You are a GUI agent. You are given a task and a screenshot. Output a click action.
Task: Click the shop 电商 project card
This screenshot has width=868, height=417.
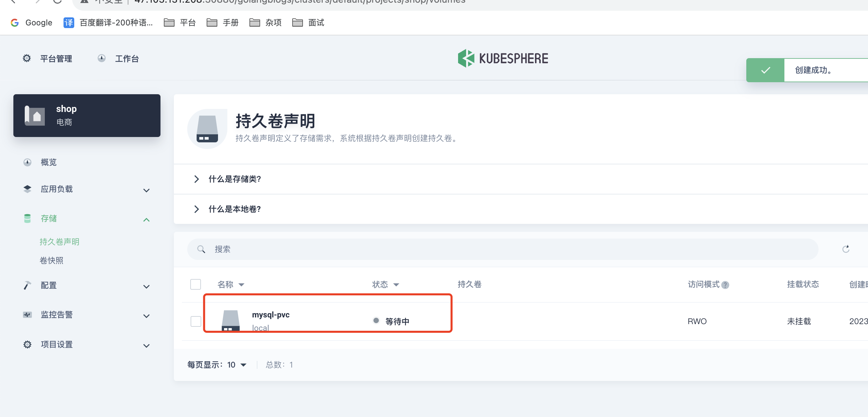tap(87, 116)
